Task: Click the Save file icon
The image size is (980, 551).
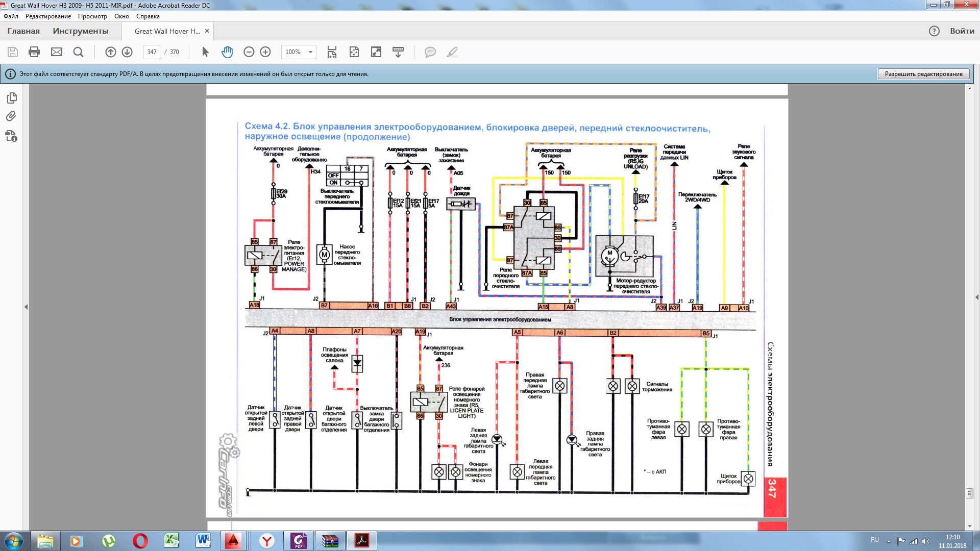Action: (13, 52)
